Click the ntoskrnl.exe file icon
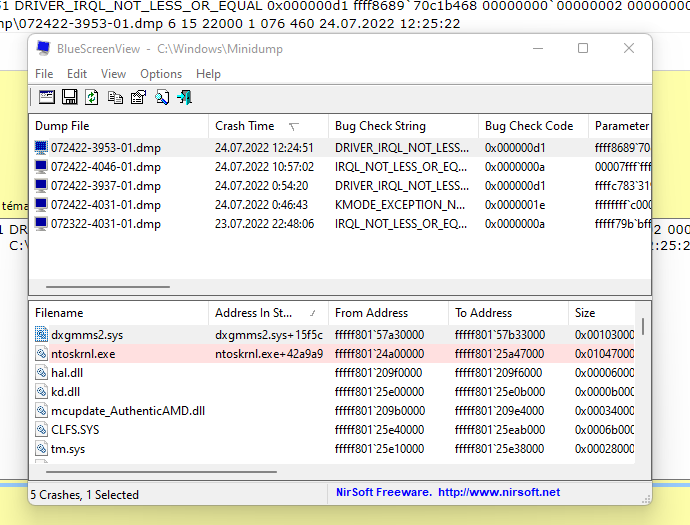 tap(41, 353)
